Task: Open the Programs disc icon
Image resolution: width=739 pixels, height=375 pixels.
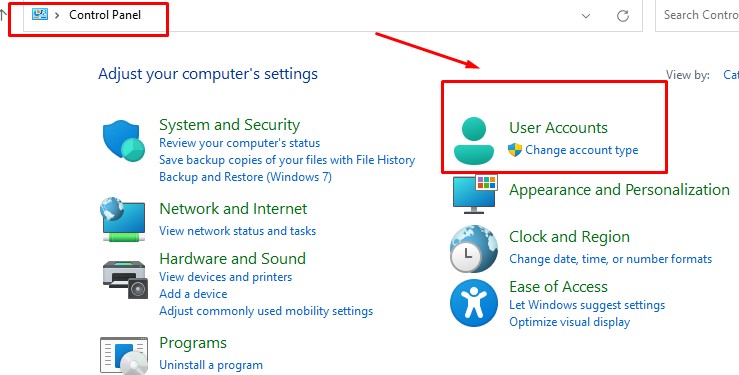Action: [124, 355]
